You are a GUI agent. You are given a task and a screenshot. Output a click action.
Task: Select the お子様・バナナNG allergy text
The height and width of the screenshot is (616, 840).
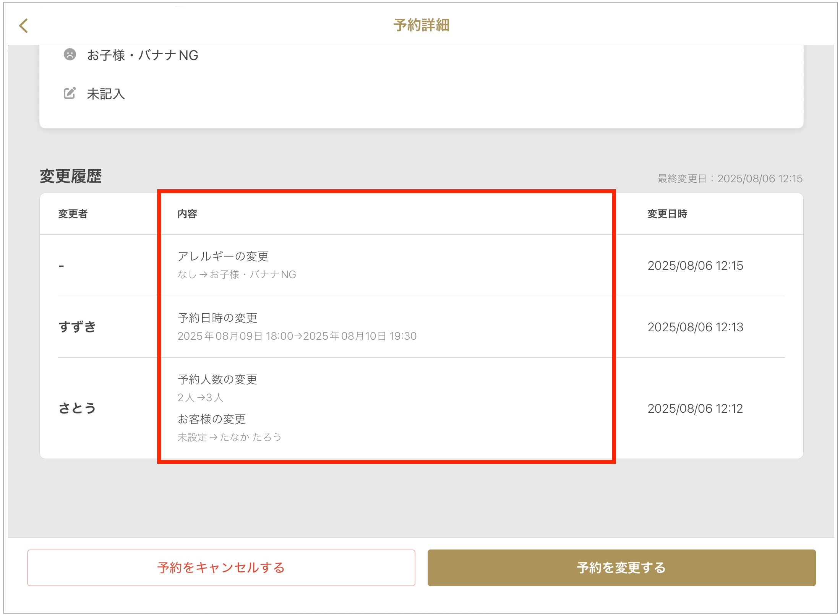(143, 55)
